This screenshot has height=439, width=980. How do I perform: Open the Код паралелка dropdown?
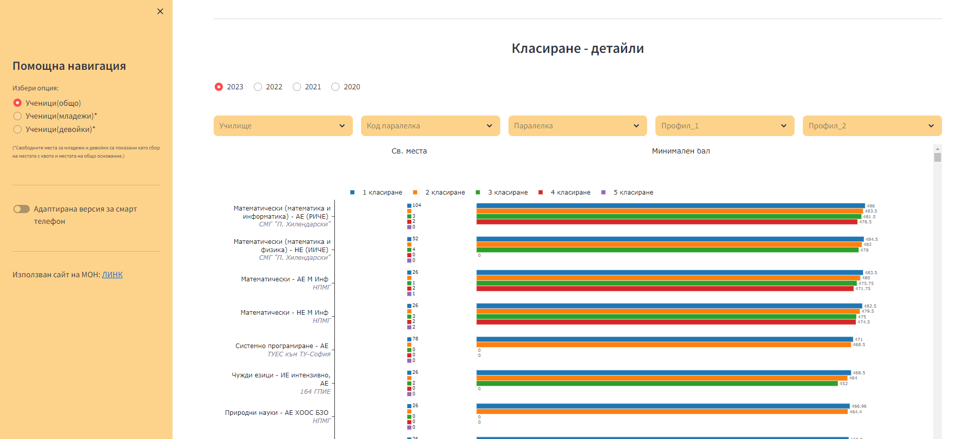click(x=430, y=126)
